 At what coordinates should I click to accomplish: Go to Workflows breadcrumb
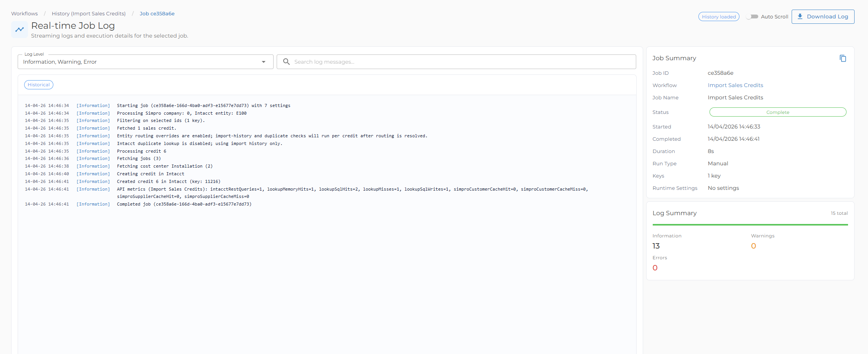25,13
